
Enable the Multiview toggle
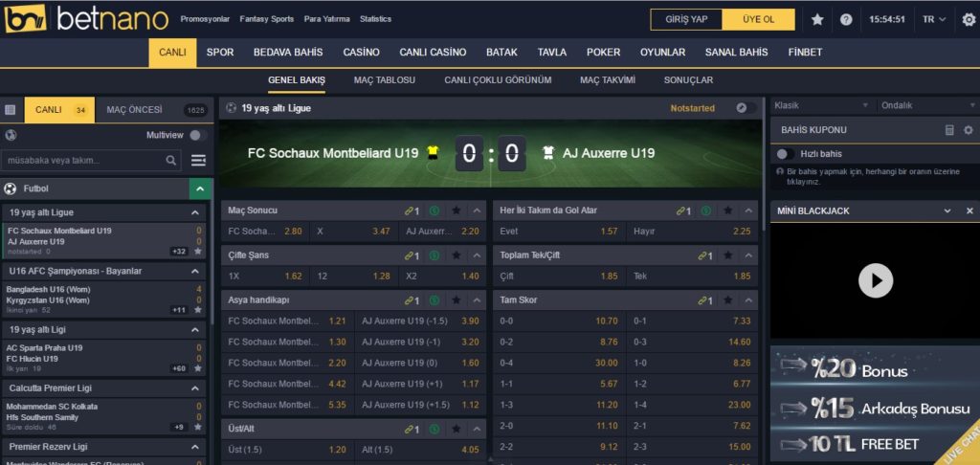point(198,136)
